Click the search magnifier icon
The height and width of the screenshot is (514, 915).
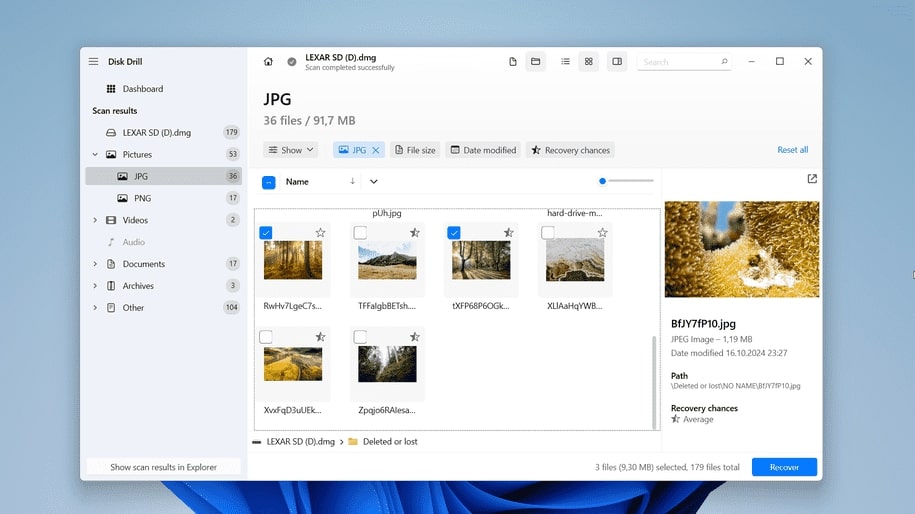(724, 61)
